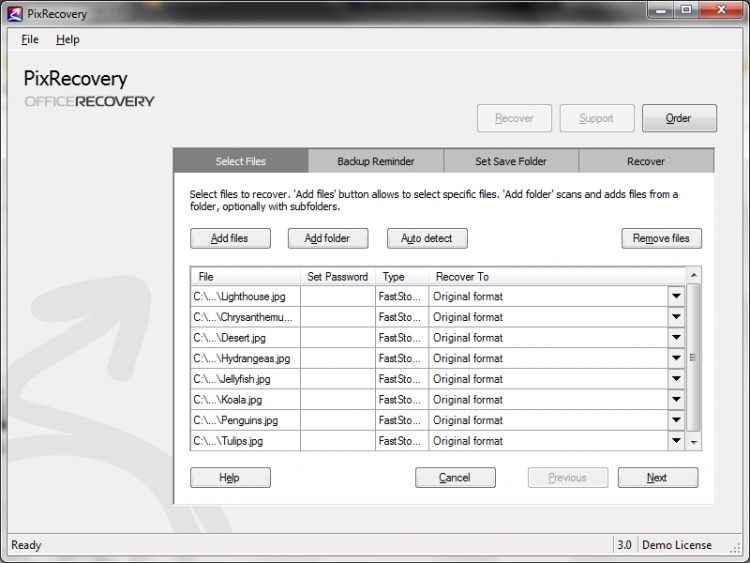Run Auto detect

(x=427, y=239)
